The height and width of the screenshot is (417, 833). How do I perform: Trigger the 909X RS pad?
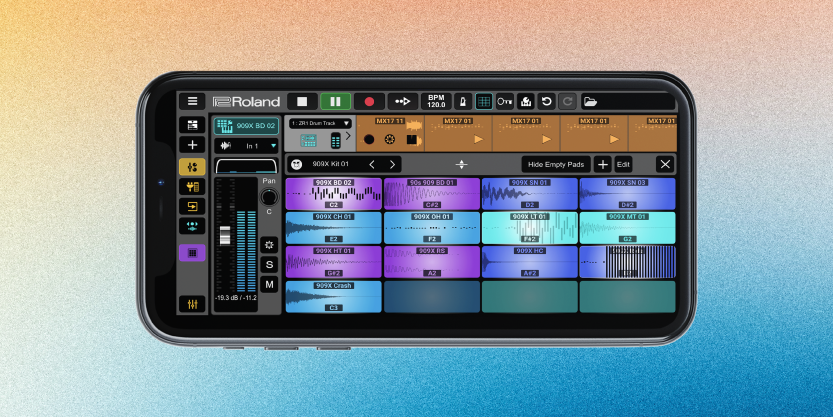[x=432, y=262]
